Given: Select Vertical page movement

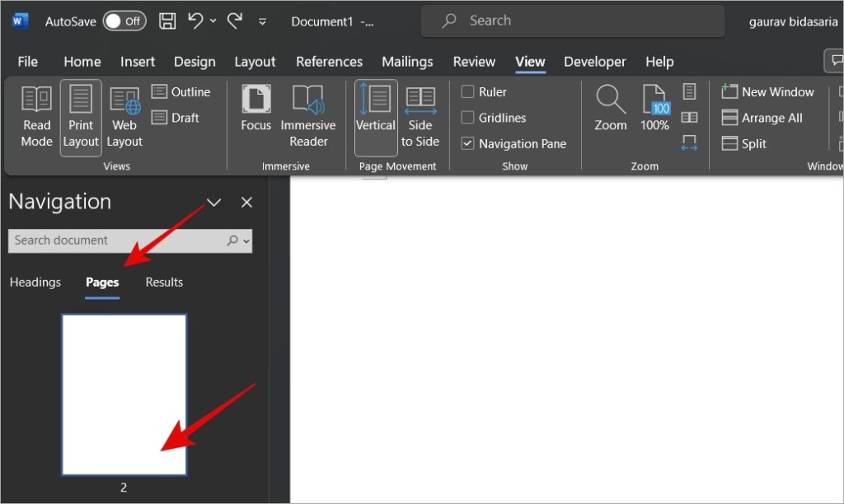Looking at the screenshot, I should (376, 117).
